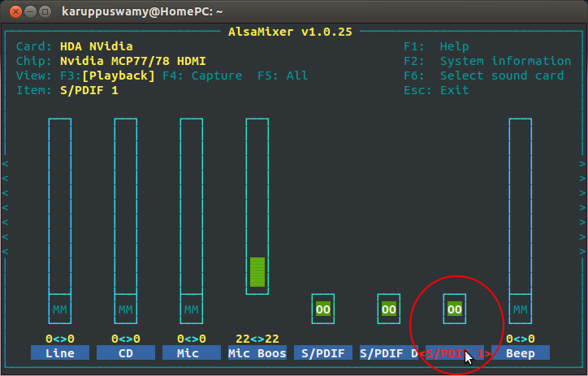The width and height of the screenshot is (588, 376).
Task: Click the CD 0<>0 level value
Action: (x=126, y=339)
